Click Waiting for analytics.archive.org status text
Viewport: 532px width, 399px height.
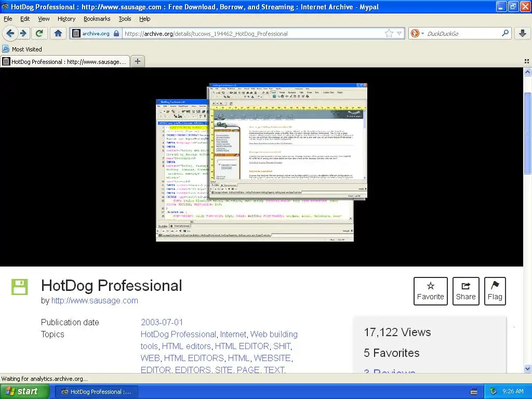(x=45, y=379)
